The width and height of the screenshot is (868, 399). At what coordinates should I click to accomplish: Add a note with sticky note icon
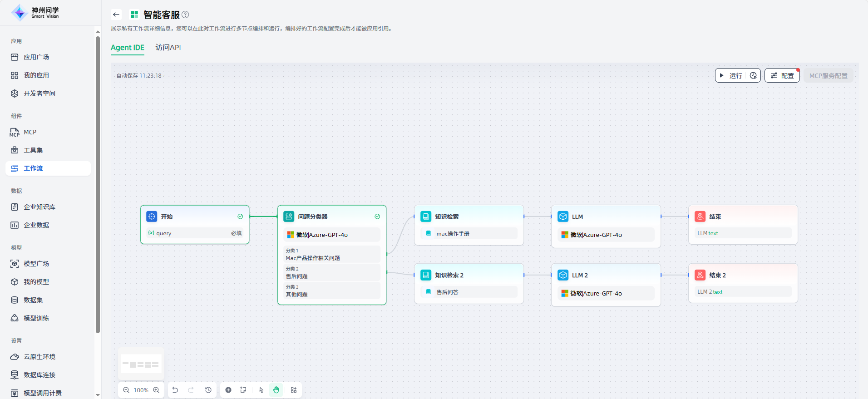pyautogui.click(x=243, y=390)
